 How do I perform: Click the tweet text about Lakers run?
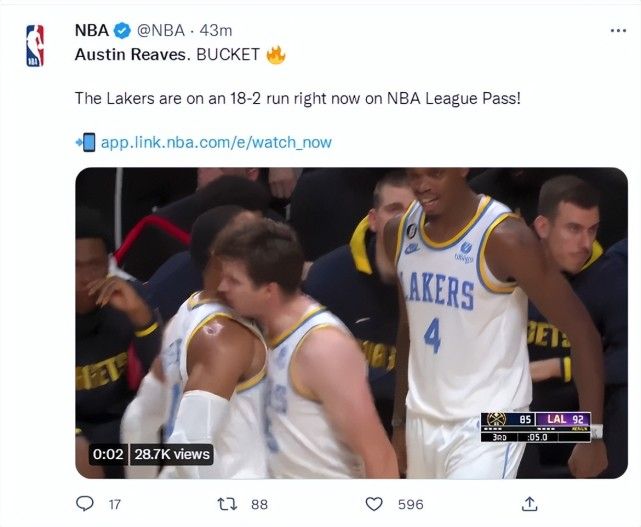coord(297,99)
